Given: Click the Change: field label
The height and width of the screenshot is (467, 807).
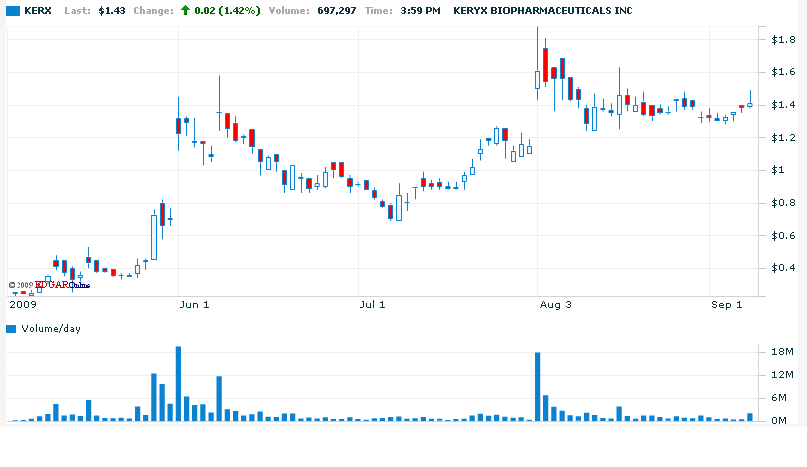Looking at the screenshot, I should coord(153,11).
